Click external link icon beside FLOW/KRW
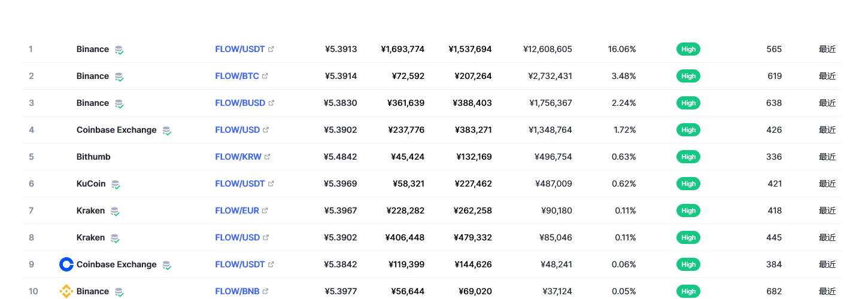This screenshot has height=299, width=868. (268, 157)
